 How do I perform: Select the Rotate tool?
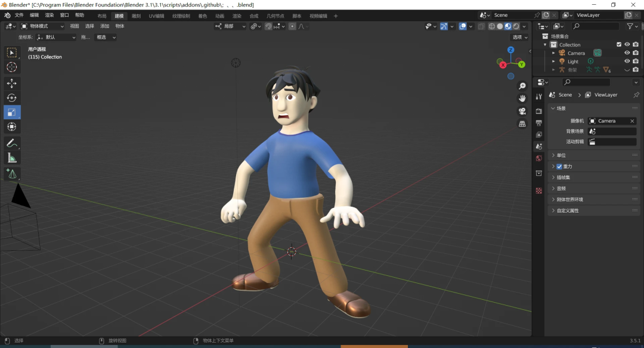click(x=12, y=98)
